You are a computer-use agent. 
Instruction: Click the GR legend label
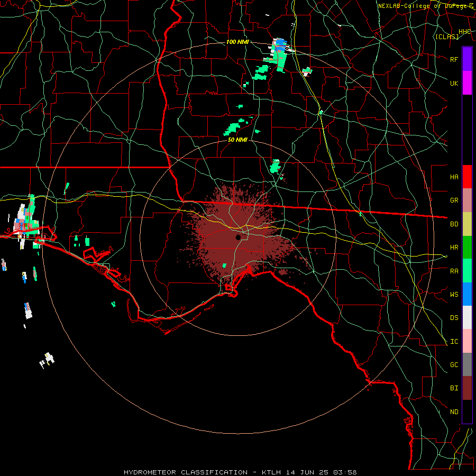coord(454,200)
